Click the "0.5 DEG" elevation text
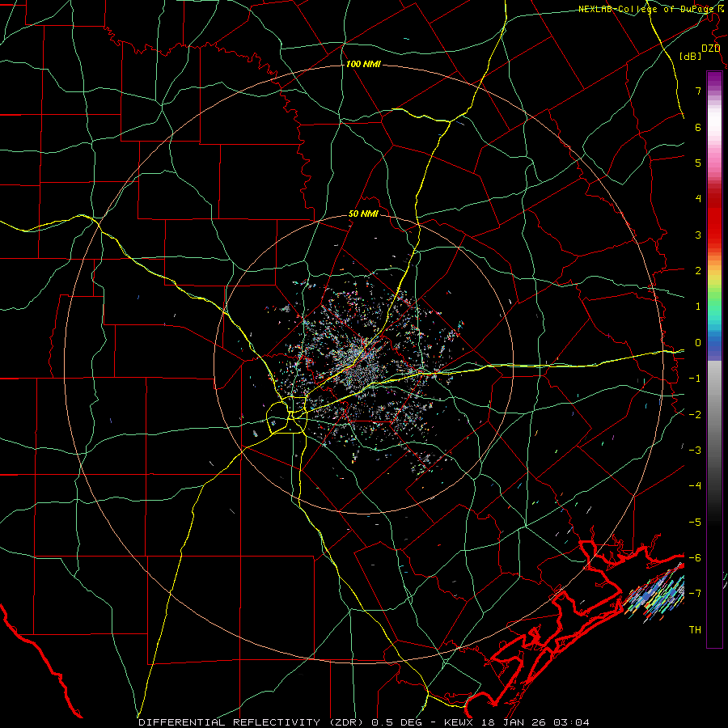728x728 pixels. click(x=396, y=722)
